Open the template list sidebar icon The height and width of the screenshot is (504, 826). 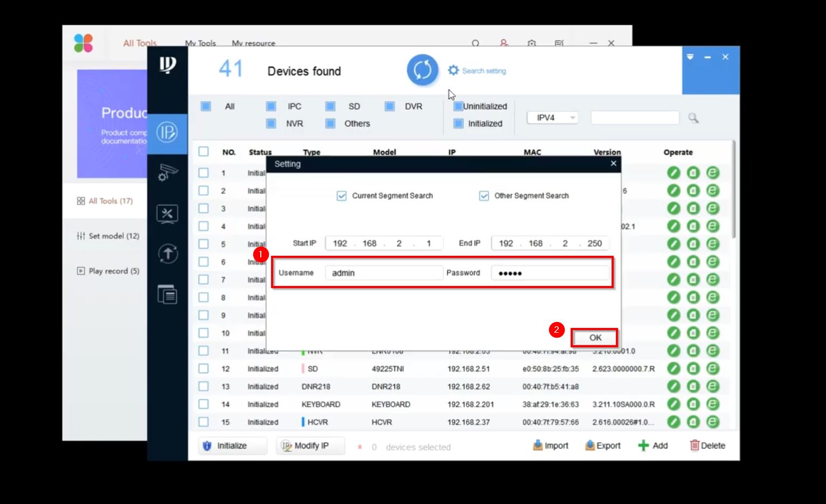point(167,294)
